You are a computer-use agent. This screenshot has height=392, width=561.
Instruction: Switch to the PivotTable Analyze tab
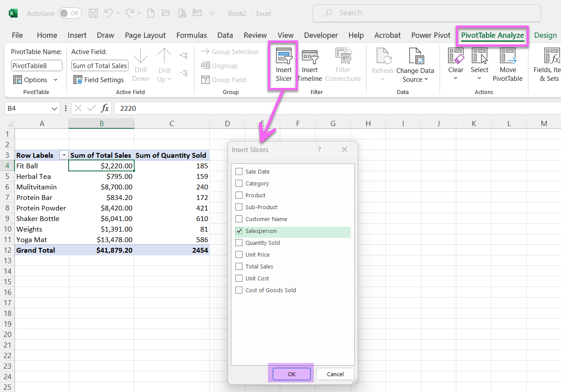pos(492,35)
